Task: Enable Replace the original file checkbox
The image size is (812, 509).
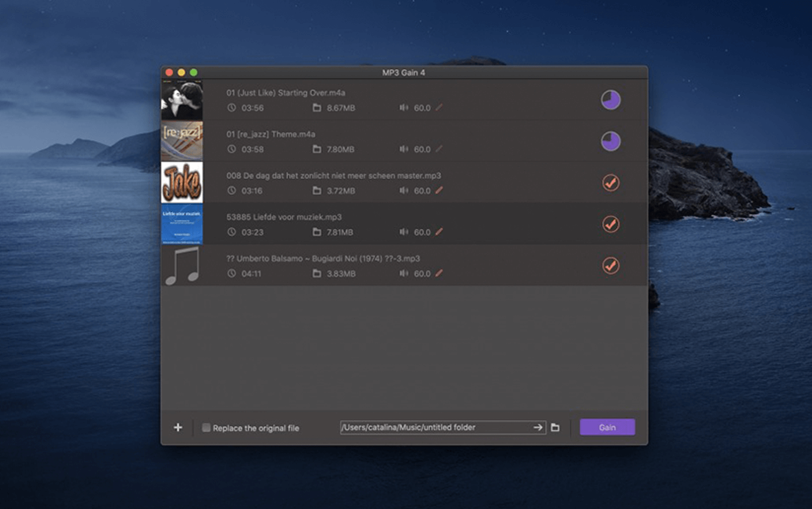Action: [206, 428]
